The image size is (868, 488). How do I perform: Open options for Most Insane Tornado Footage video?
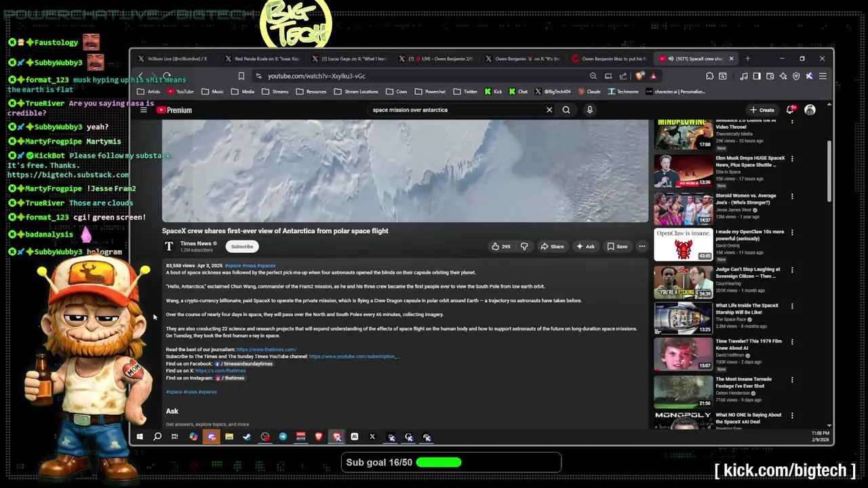[792, 380]
